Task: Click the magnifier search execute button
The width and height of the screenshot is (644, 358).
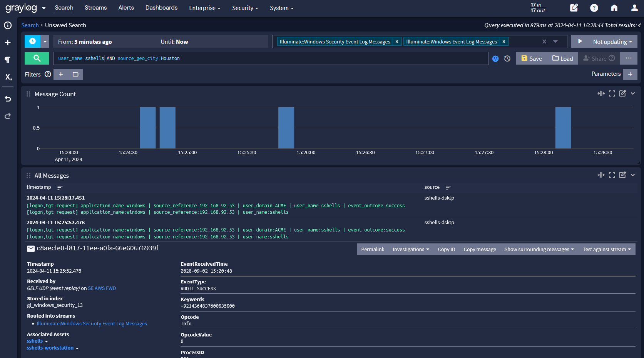Action: tap(37, 58)
